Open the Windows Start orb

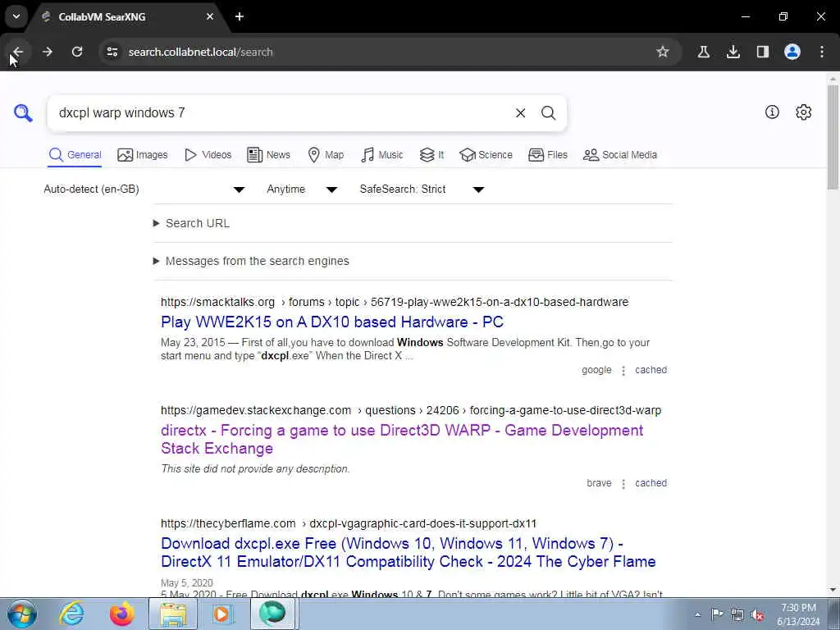22,614
